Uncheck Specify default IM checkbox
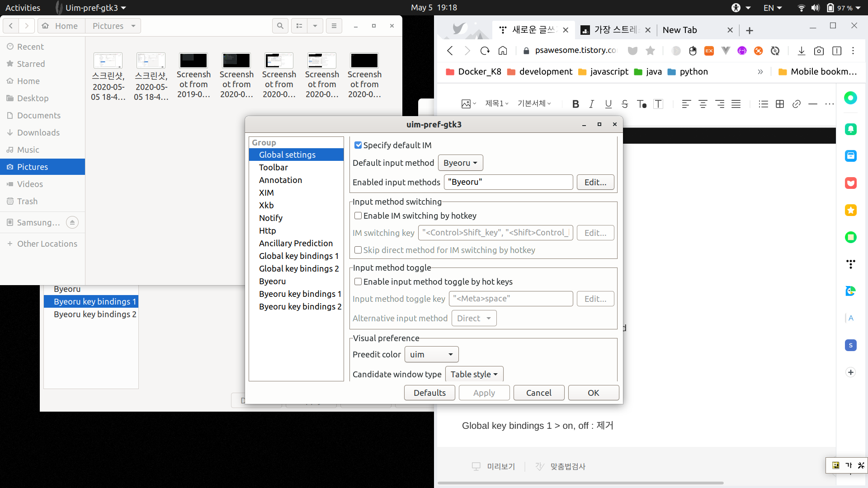 pos(358,145)
